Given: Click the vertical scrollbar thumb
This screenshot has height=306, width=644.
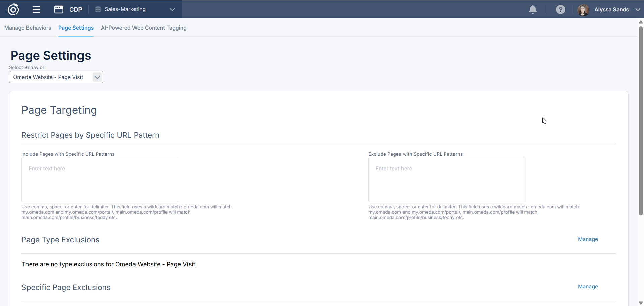Looking at the screenshot, I should point(641,121).
